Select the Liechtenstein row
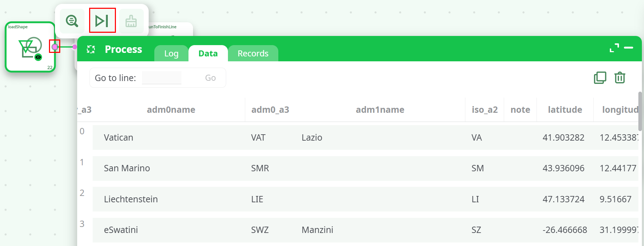 click(131, 199)
